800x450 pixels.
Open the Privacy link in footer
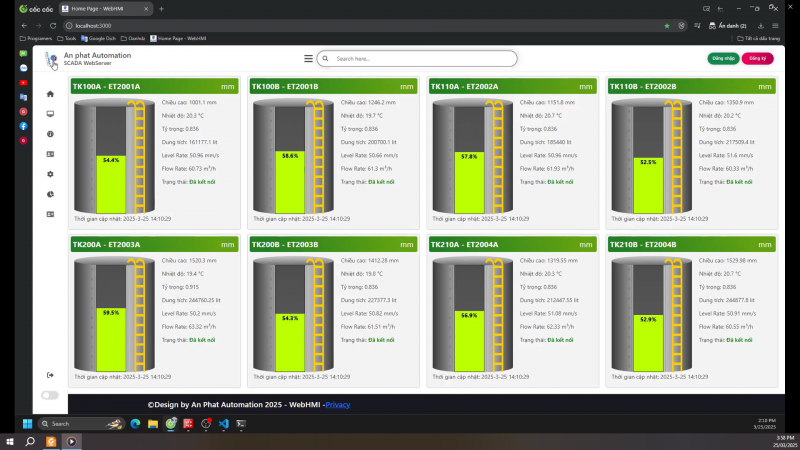338,405
